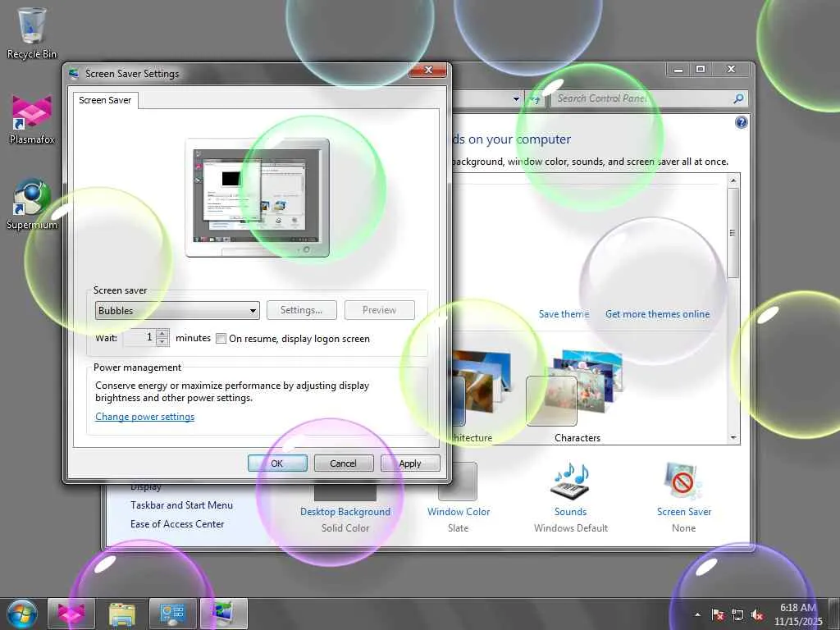The width and height of the screenshot is (840, 630).
Task: Click the Apply button
Action: click(410, 463)
